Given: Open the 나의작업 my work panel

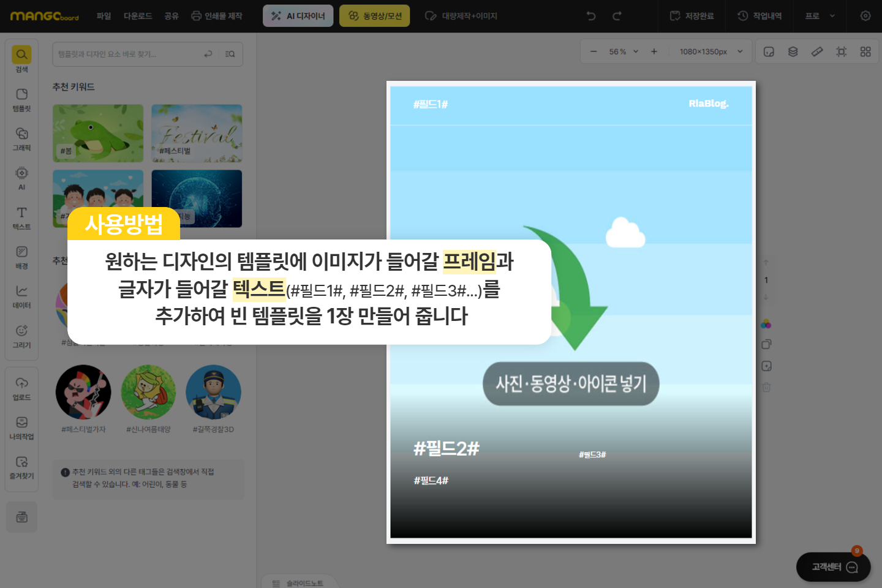Looking at the screenshot, I should click(21, 428).
